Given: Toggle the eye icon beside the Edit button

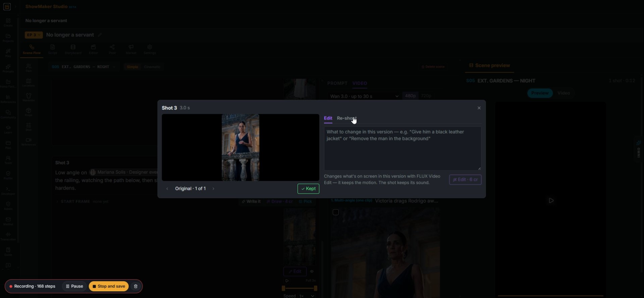Looking at the screenshot, I should coord(312,271).
